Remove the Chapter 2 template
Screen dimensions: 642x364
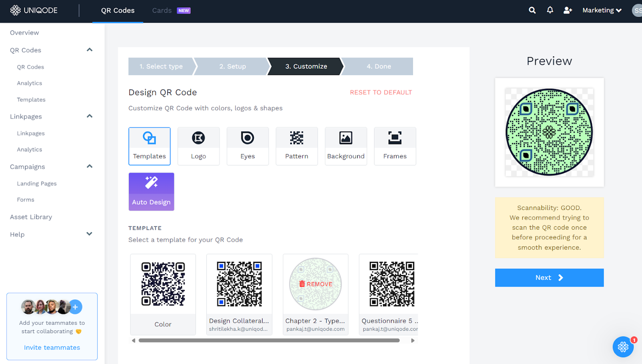point(316,284)
